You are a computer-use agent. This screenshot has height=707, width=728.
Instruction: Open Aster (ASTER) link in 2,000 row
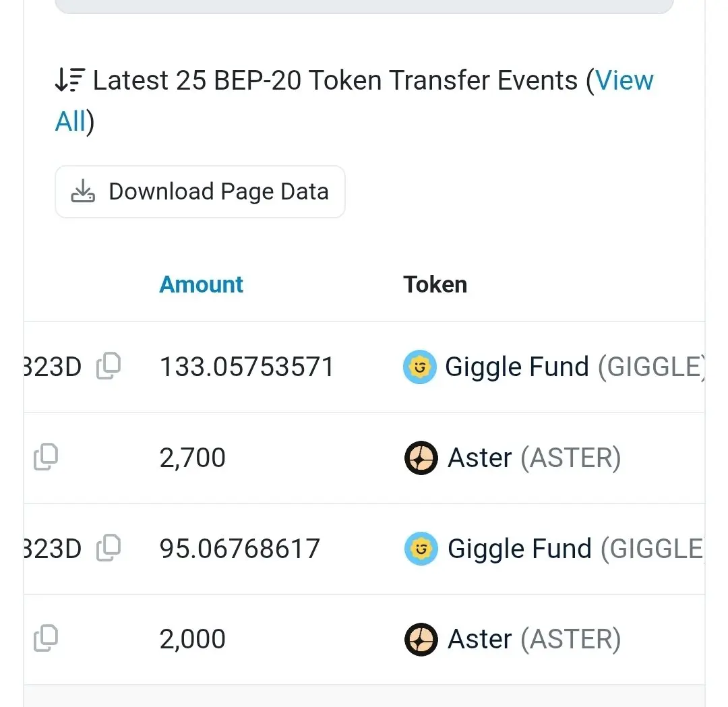point(534,639)
